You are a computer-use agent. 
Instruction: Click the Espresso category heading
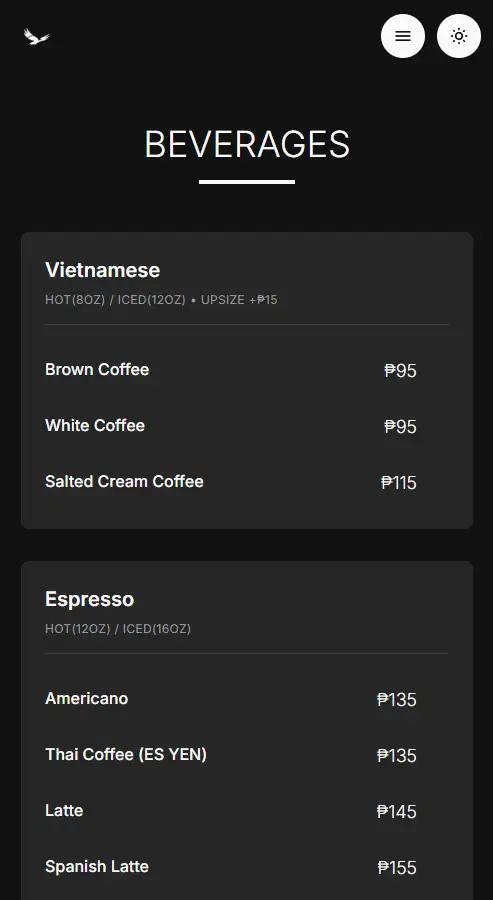(x=90, y=599)
